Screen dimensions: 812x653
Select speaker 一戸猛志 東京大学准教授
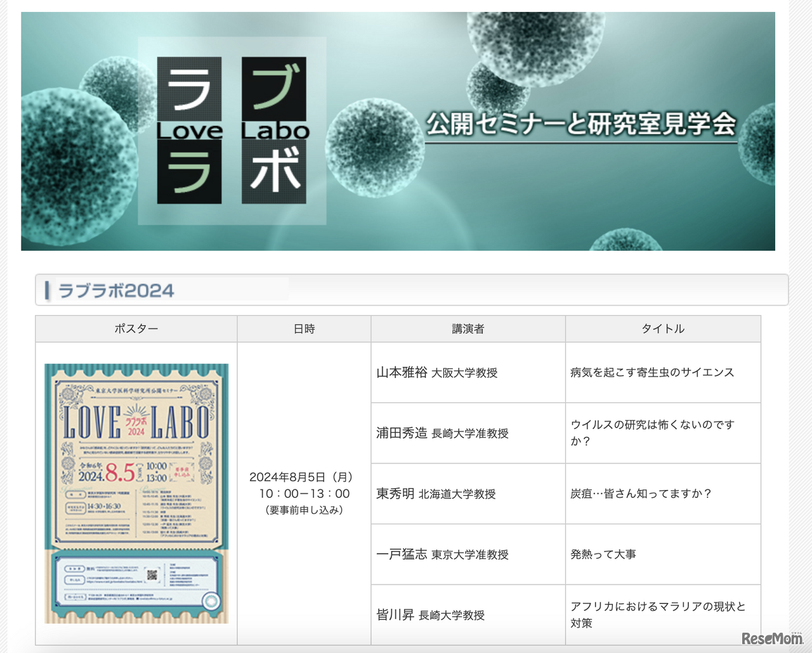coord(442,554)
